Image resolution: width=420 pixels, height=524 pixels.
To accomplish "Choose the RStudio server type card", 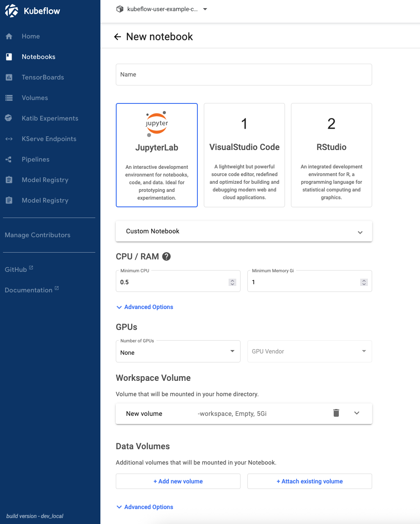I will pos(332,155).
